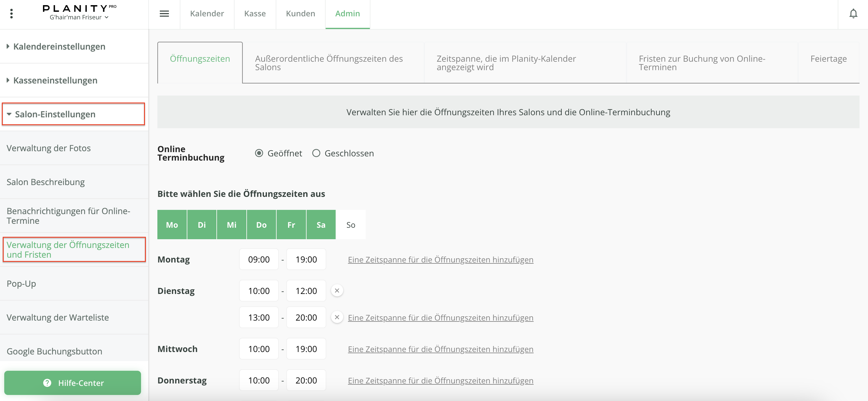Open the hamburger menu icon
Image resolution: width=868 pixels, height=401 pixels.
pos(164,14)
